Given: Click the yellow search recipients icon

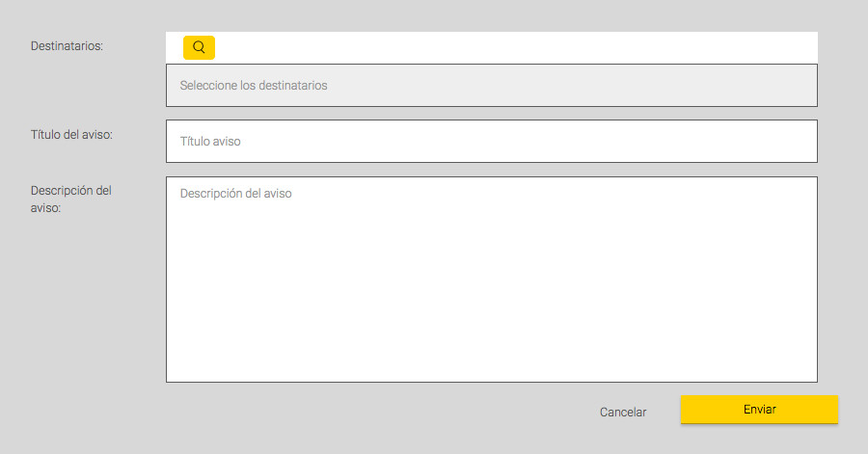Looking at the screenshot, I should coord(199,47).
